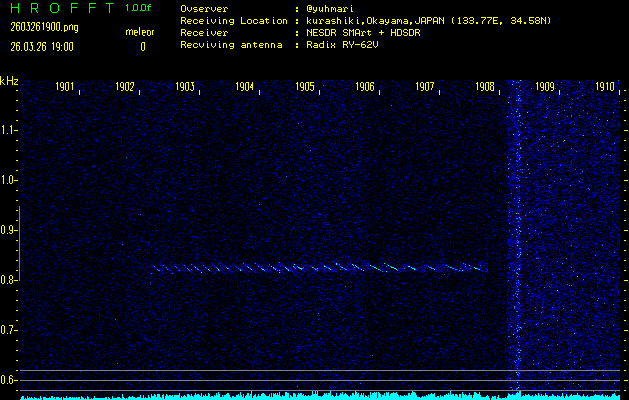Screen dimensions: 629x400
Task: Click the 1904 time marker
Action: (245, 87)
